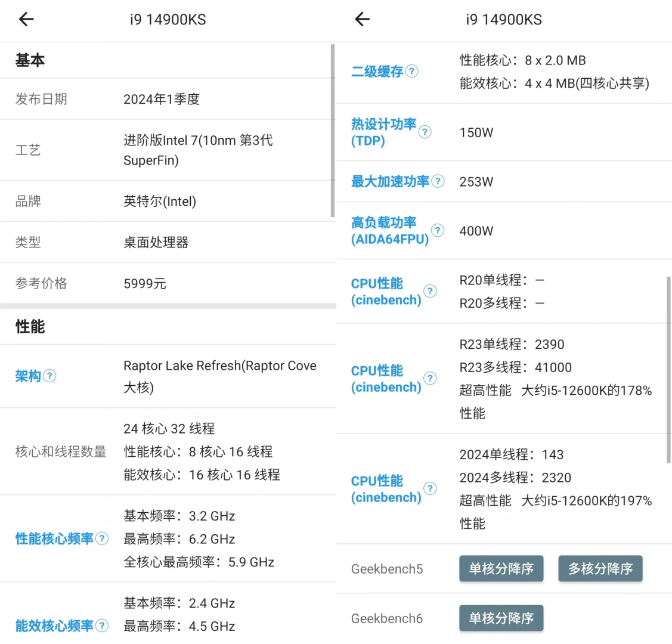Open the 架构 link
The image size is (672, 644).
tap(29, 376)
